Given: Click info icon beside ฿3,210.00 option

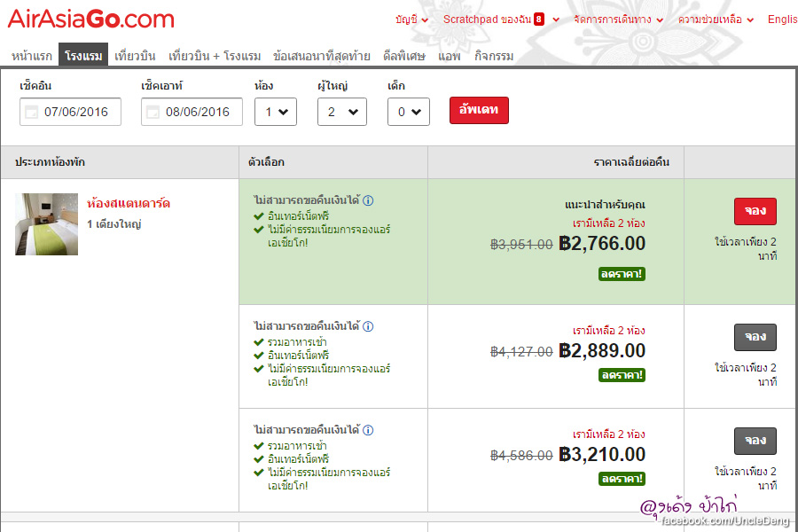Looking at the screenshot, I should [x=368, y=430].
